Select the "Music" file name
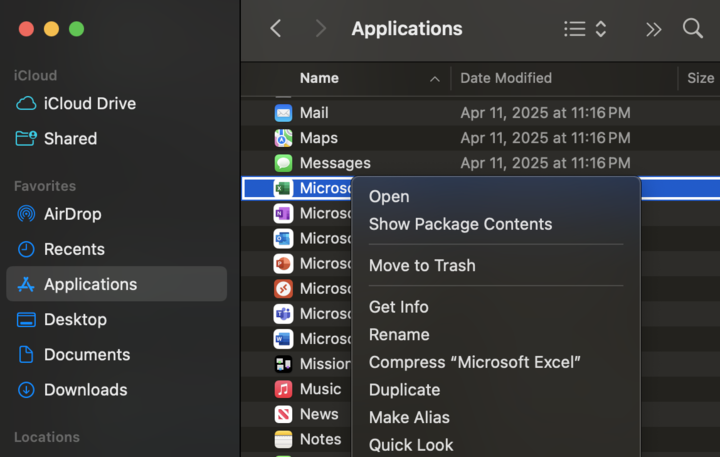This screenshot has height=457, width=720. coord(320,389)
